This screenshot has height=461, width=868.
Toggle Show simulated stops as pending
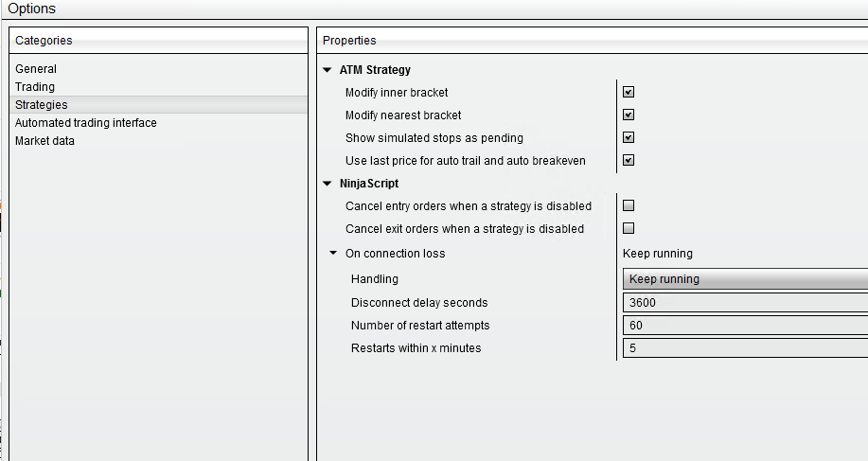pos(629,138)
